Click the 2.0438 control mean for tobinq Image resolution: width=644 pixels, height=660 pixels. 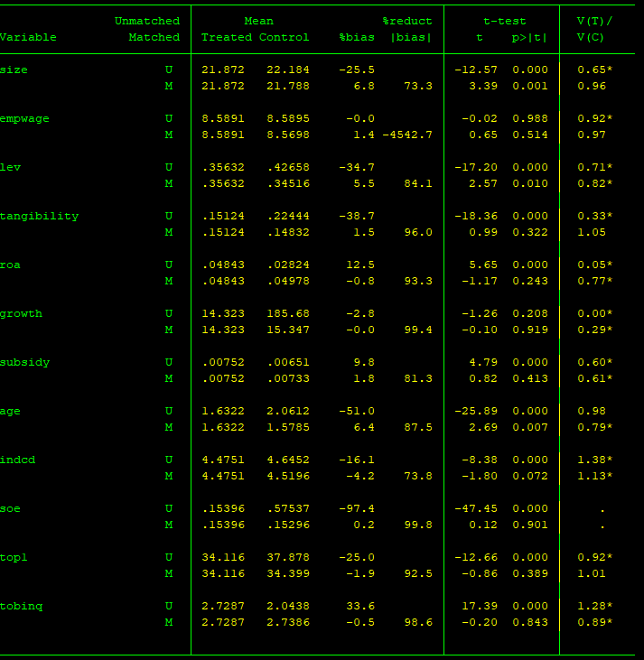pos(288,607)
